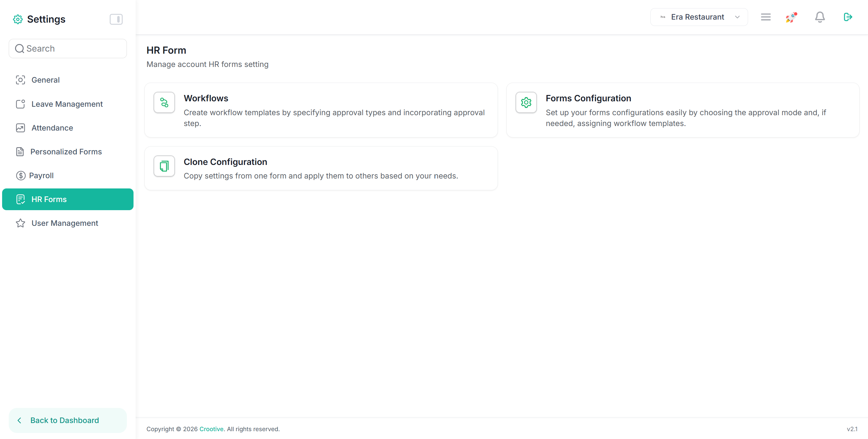
Task: Click the User Management star icon
Action: (20, 223)
